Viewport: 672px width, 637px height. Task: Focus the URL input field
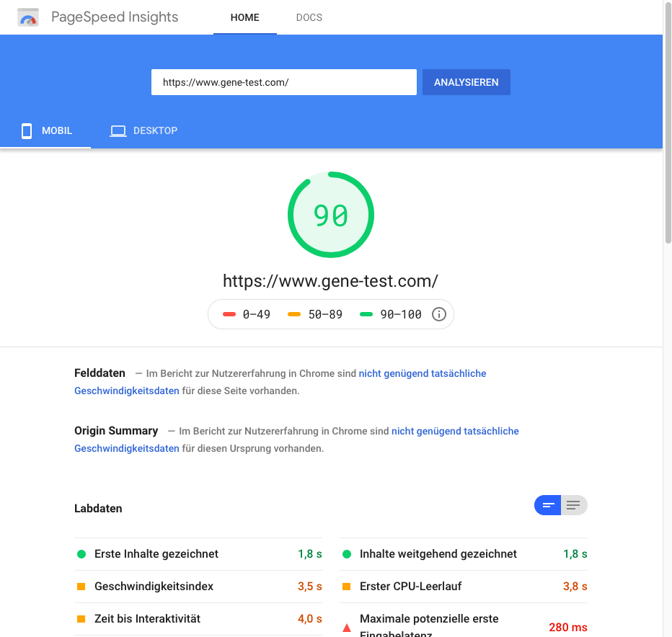283,82
